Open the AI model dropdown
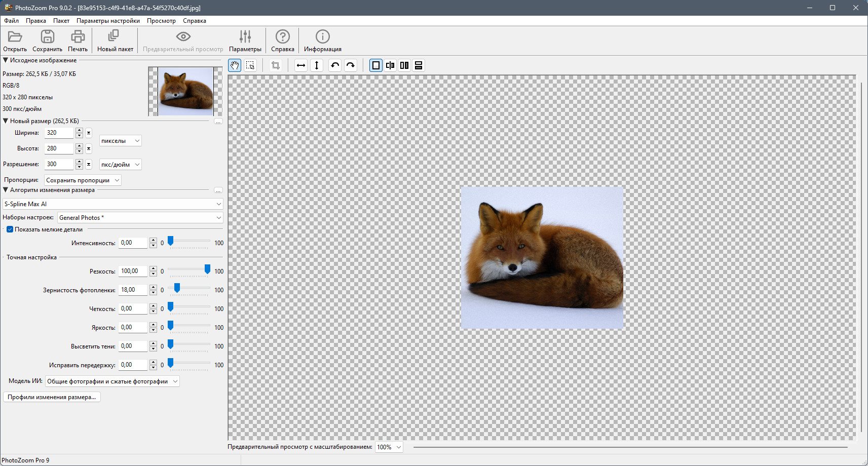 (112, 381)
